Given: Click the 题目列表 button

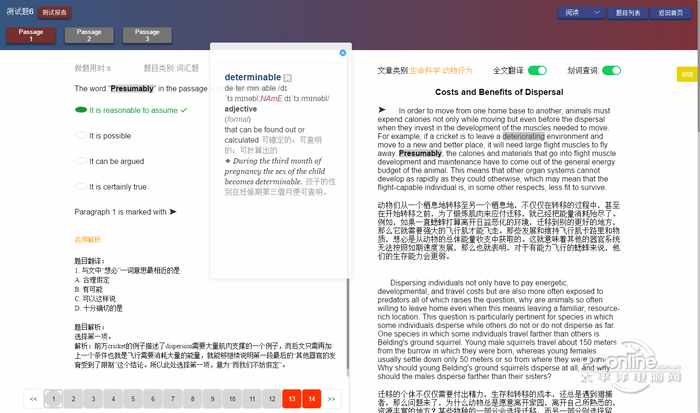Looking at the screenshot, I should [x=628, y=13].
